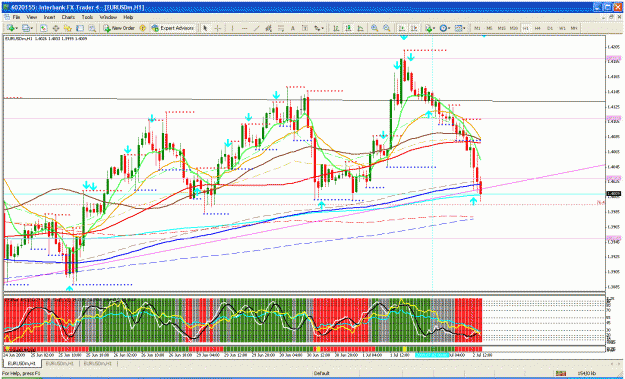Select the H1 timeframe button
Screen dimensions: 625x379
[x=526, y=28]
